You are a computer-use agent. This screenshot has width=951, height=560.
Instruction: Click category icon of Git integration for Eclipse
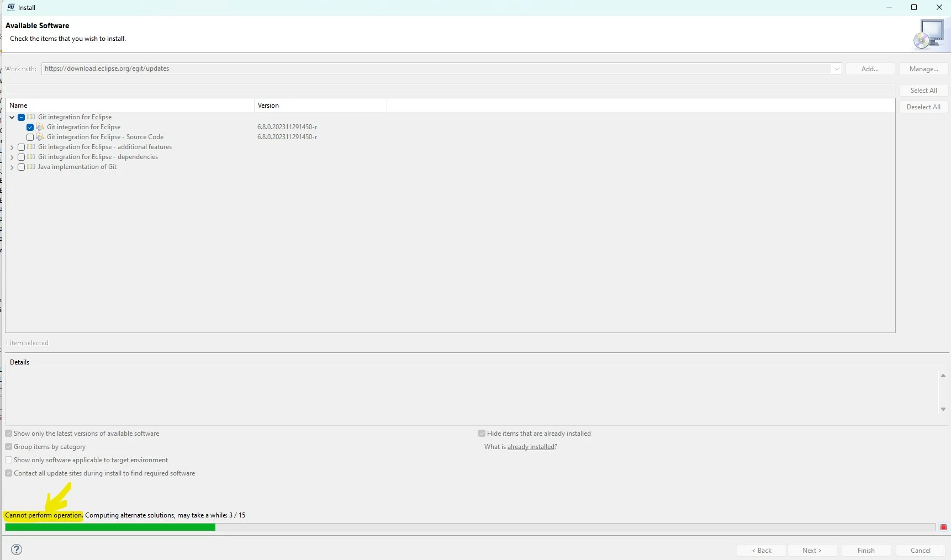(x=31, y=117)
